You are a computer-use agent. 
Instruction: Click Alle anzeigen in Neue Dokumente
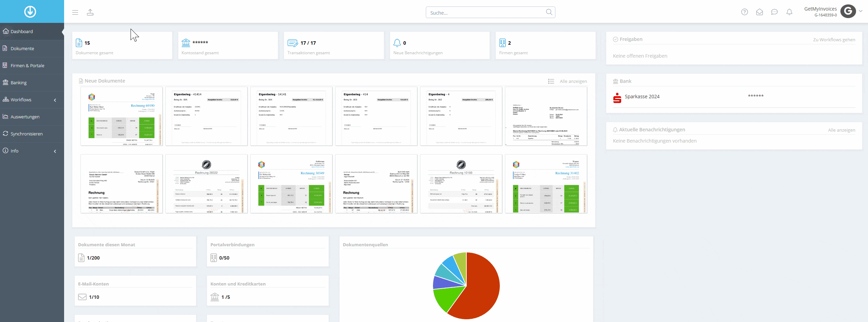[573, 81]
